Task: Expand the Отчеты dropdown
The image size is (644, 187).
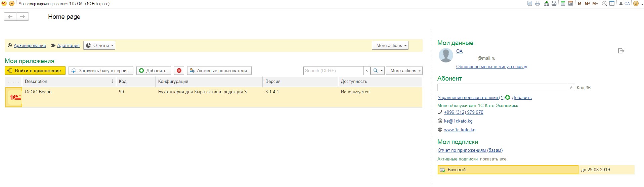Action: coord(99,45)
